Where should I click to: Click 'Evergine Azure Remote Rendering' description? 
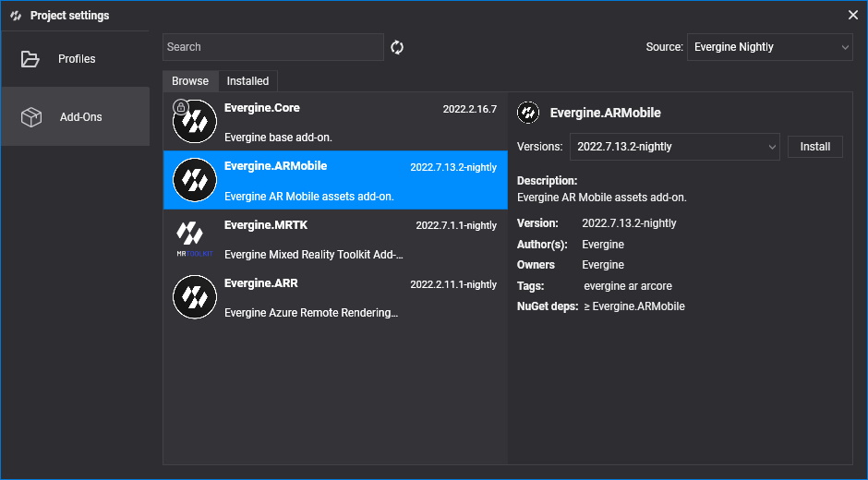pyautogui.click(x=310, y=313)
